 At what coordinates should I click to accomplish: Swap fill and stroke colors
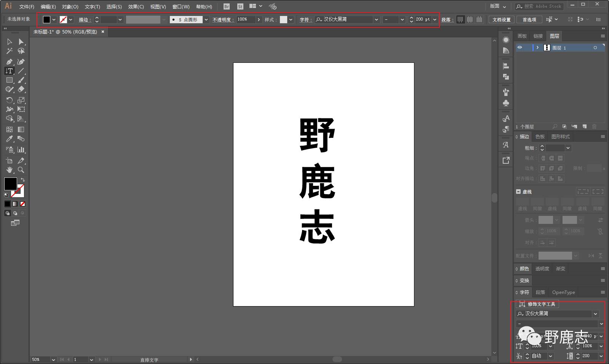[23, 179]
